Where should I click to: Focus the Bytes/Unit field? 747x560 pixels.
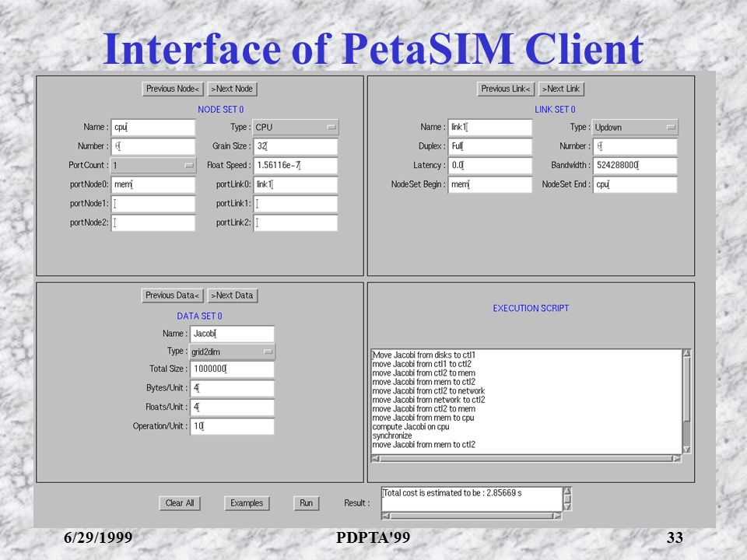[x=232, y=388]
